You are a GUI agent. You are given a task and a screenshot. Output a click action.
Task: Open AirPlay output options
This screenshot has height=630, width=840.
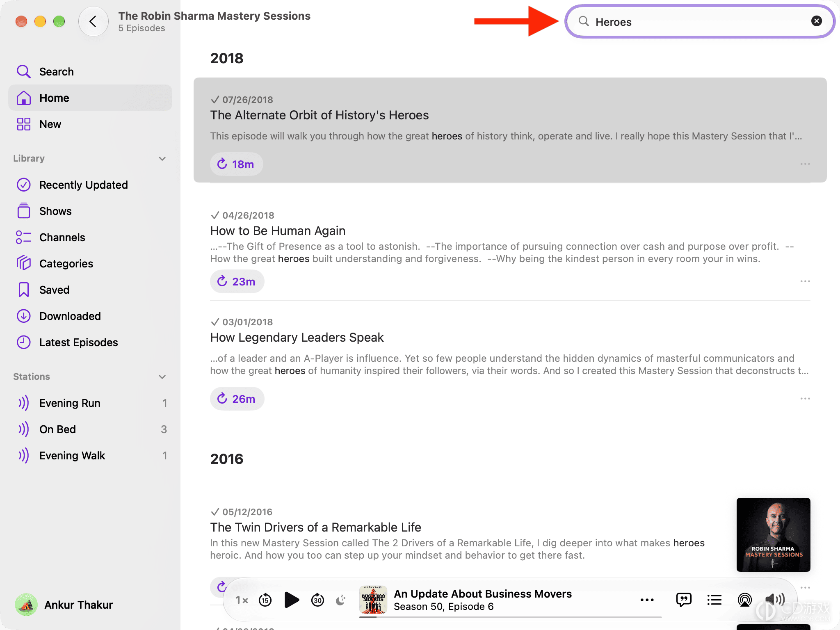click(744, 600)
